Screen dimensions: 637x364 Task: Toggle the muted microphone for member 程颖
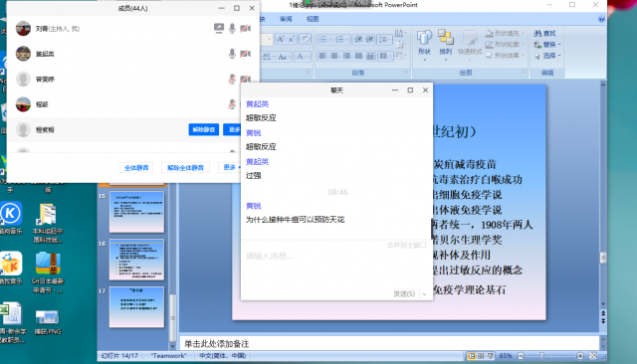232,104
